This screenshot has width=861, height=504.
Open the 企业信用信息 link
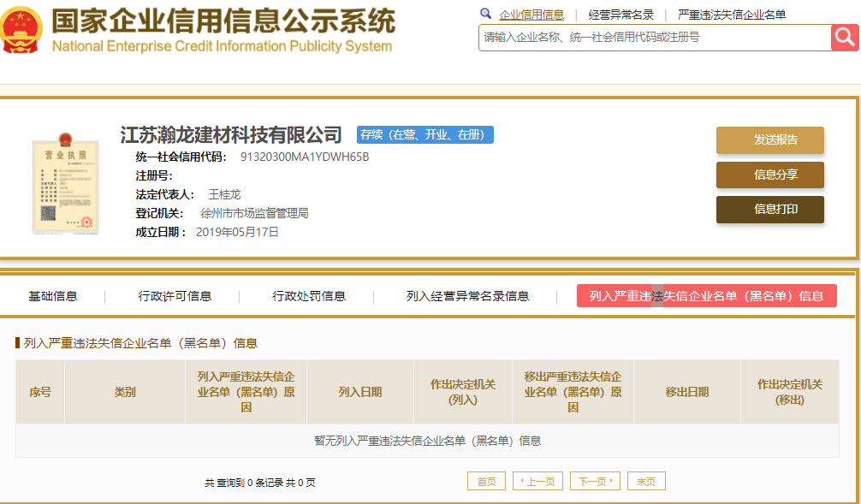(531, 15)
